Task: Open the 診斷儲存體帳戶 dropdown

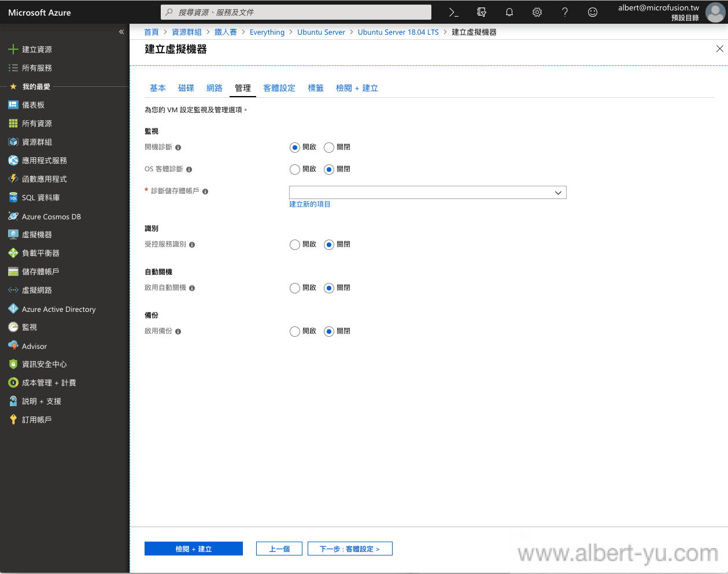Action: 427,192
